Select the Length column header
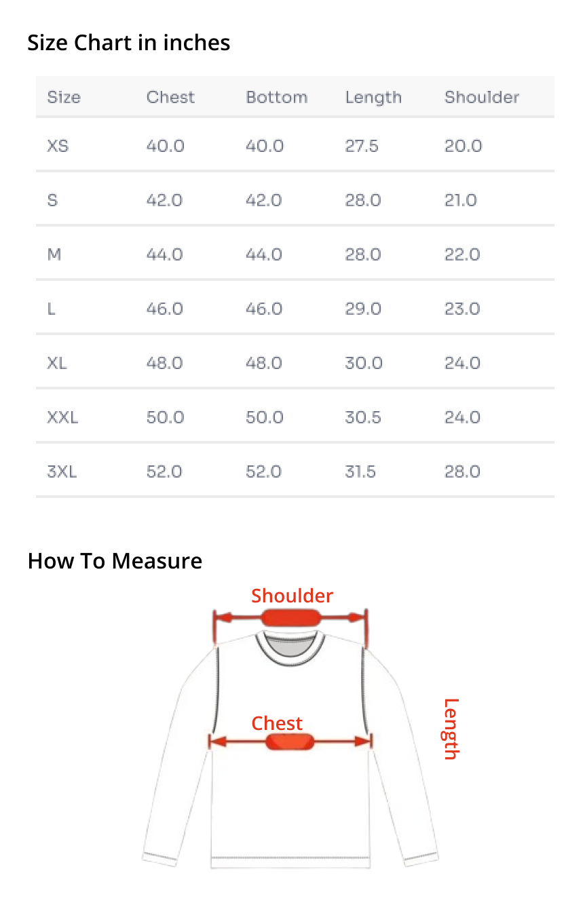 click(373, 98)
